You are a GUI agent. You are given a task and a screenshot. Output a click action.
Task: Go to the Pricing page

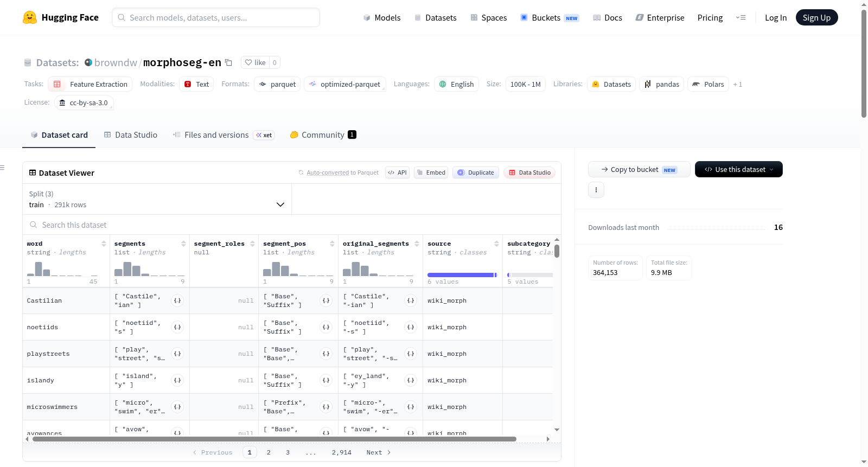click(x=710, y=17)
